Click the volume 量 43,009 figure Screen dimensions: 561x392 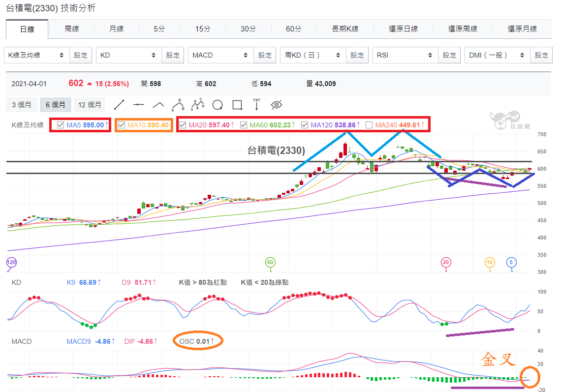coord(321,84)
